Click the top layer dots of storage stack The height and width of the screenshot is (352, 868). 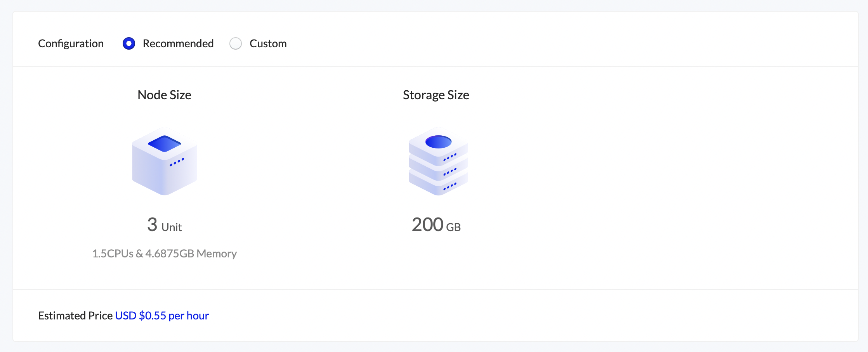(x=450, y=157)
